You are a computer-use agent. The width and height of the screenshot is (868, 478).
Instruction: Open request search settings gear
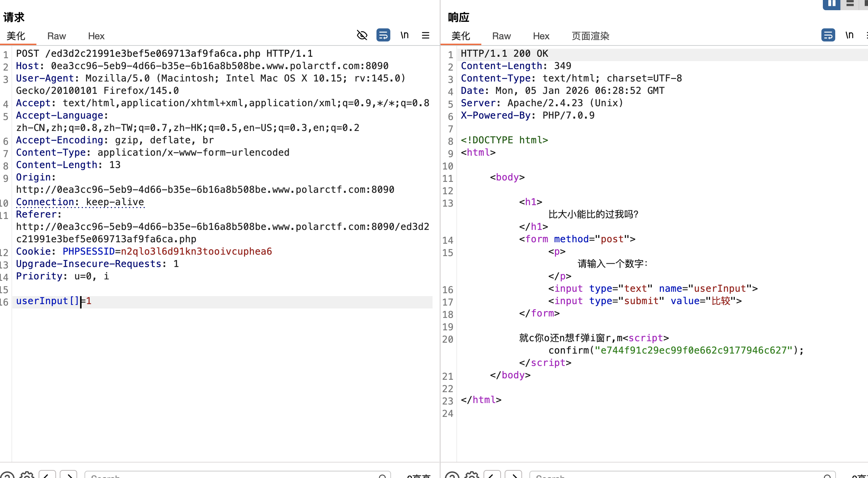pos(27,475)
